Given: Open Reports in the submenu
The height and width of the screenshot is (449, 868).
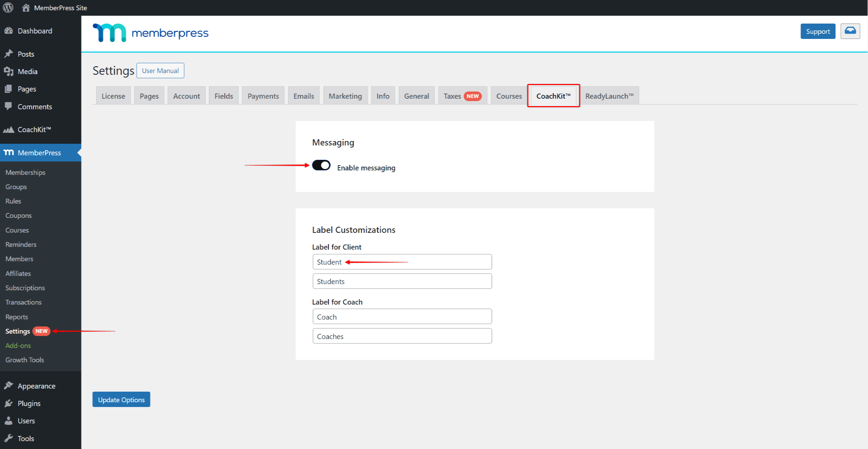Looking at the screenshot, I should [x=16, y=317].
